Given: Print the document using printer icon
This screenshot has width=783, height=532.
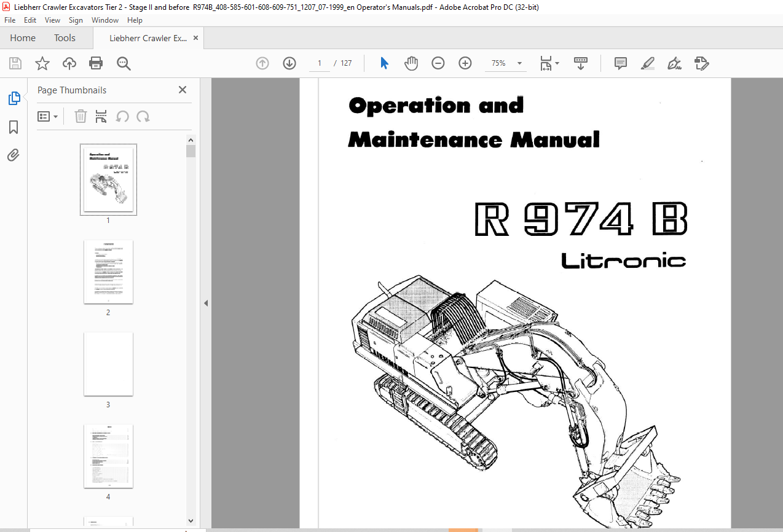Looking at the screenshot, I should click(96, 63).
